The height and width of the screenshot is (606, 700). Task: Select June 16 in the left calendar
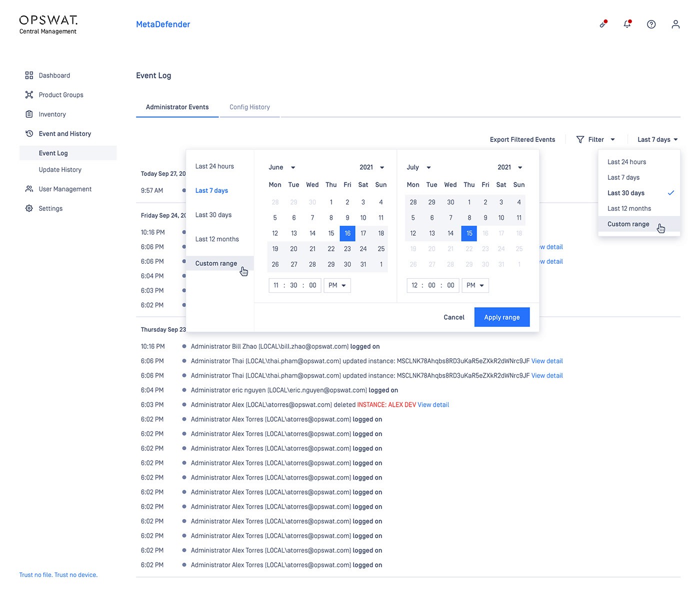(x=347, y=233)
